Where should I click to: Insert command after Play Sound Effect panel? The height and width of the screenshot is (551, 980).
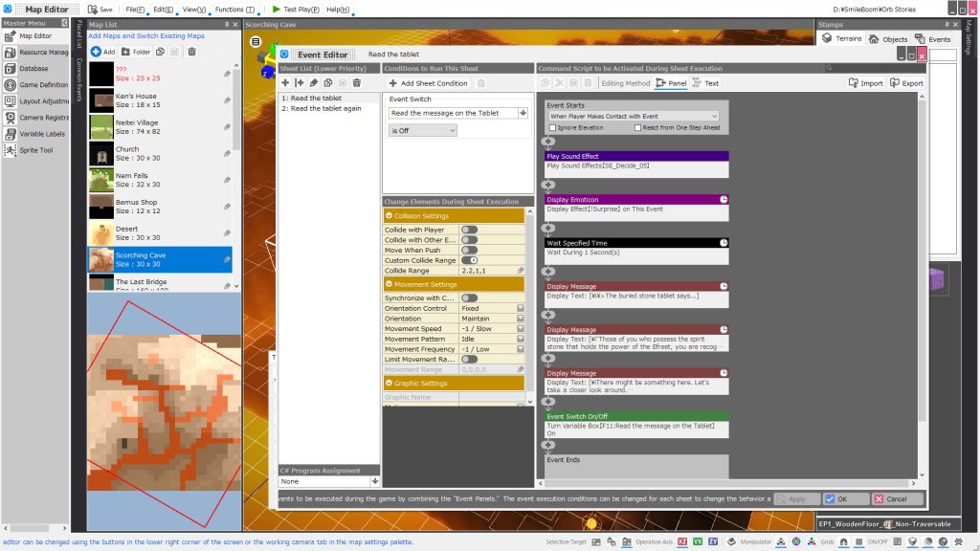(548, 185)
